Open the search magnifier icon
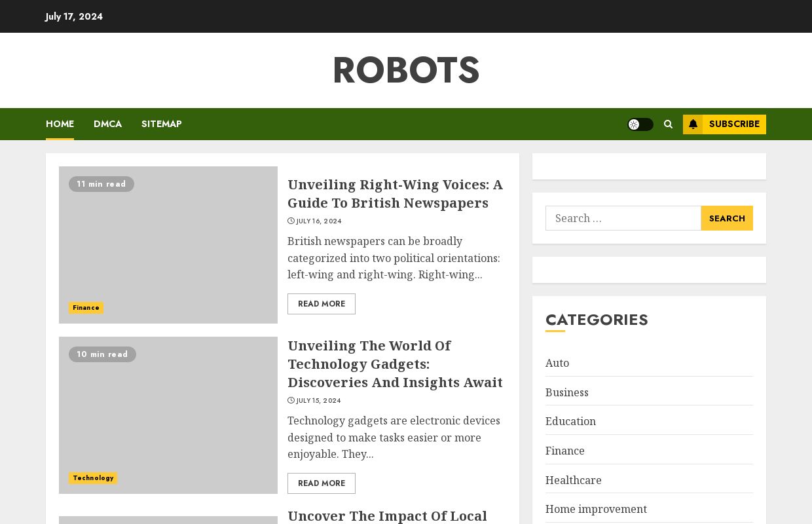 [x=668, y=124]
